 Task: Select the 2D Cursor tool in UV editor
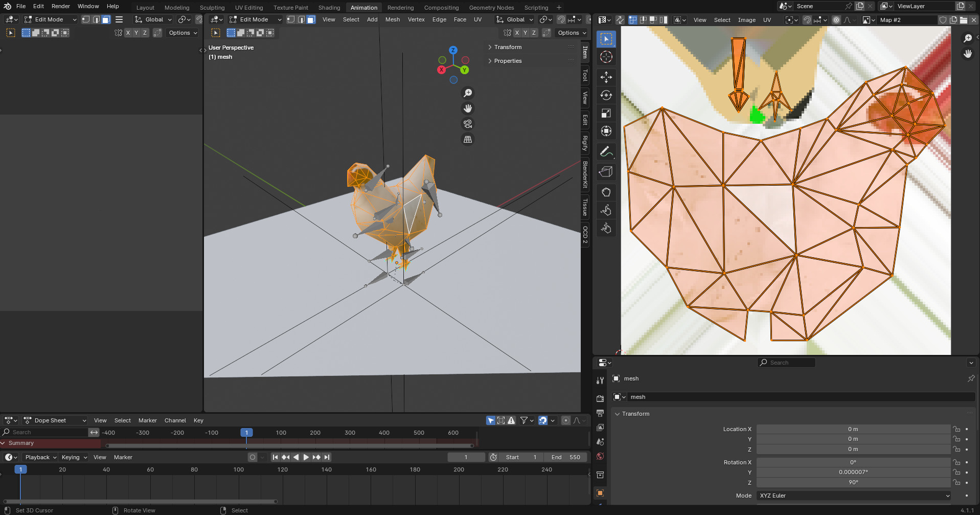pyautogui.click(x=606, y=57)
